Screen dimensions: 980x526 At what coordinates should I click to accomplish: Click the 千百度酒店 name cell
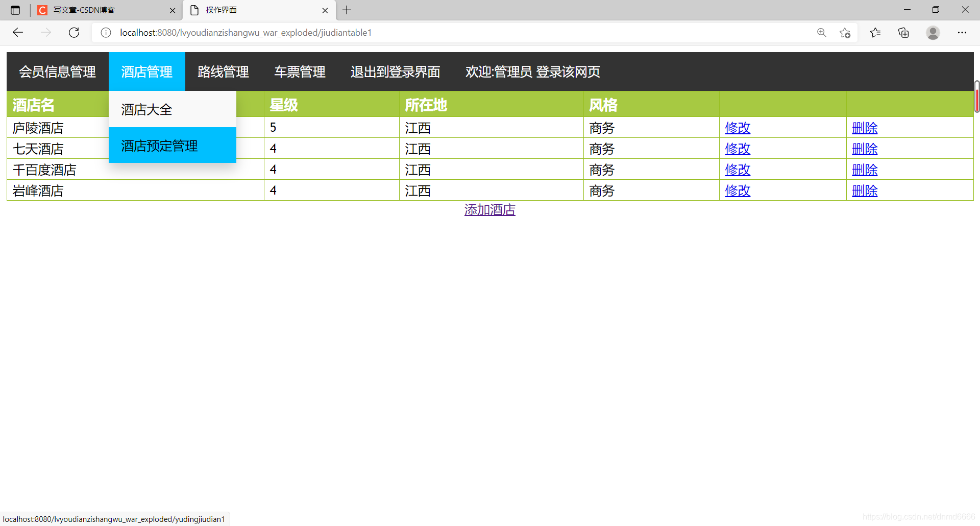(135, 170)
